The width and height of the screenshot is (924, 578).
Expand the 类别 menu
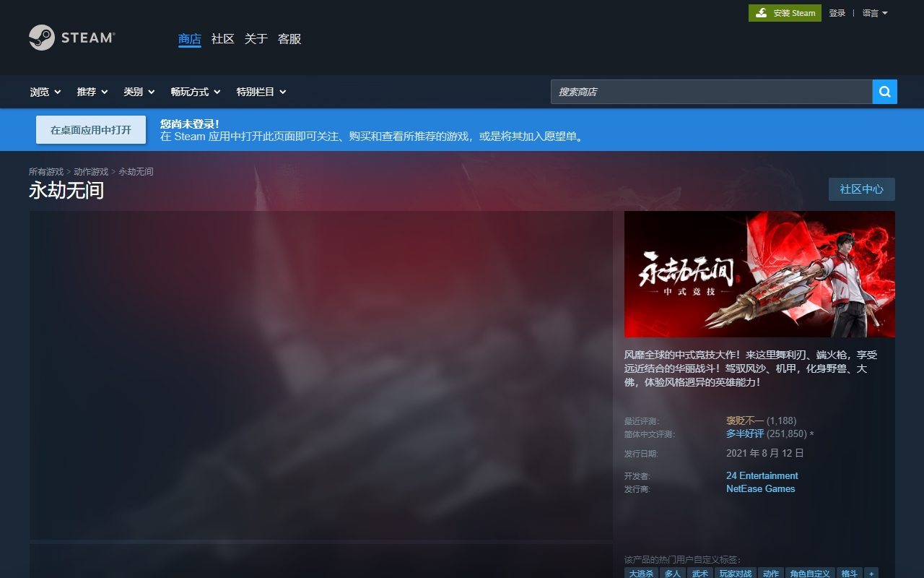pos(139,92)
